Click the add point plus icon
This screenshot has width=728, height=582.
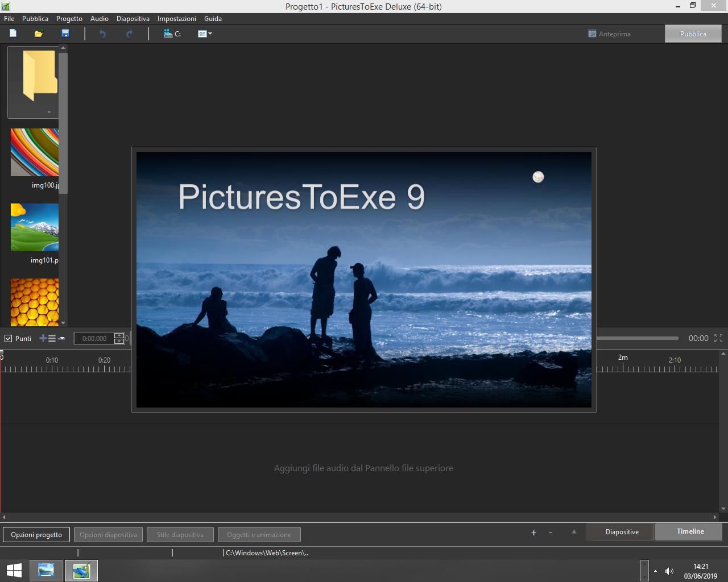43,338
